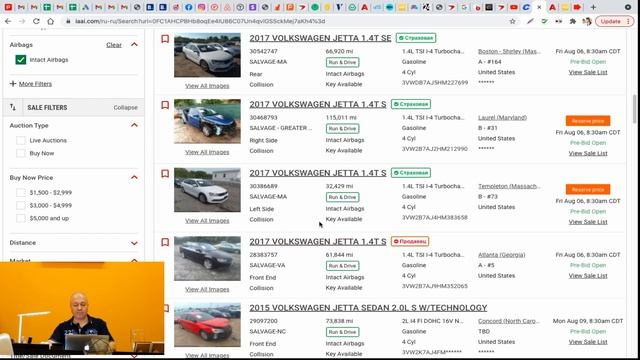Screen dimensions: 640x360
Task: Bookmark the Jetta listing with 32,429 mi
Action: [165, 173]
